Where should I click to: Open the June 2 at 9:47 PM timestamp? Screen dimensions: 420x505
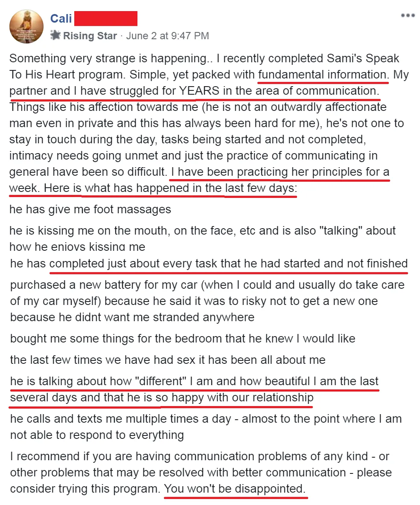point(167,35)
